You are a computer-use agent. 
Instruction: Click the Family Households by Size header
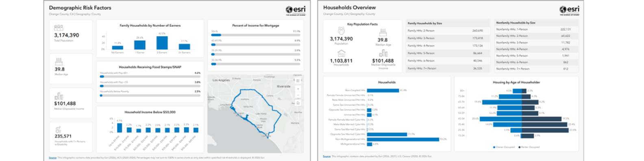(425, 24)
